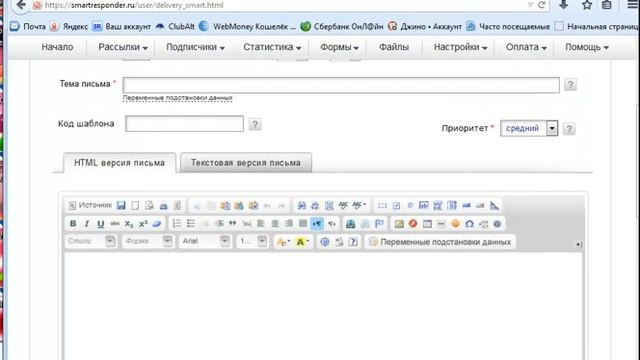Image resolution: width=640 pixels, height=360 pixels.
Task: Click Переменные подстановки данных toolbar button
Action: (440, 242)
